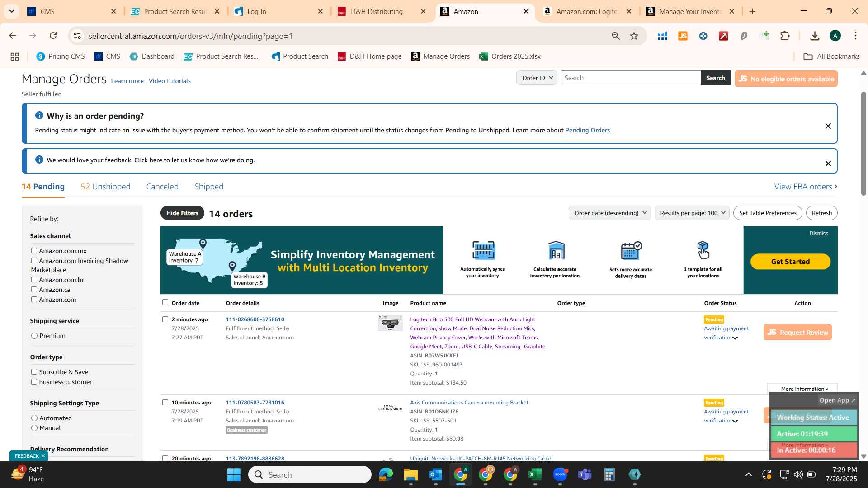Click Get Started on inventory banner
Image resolution: width=868 pixels, height=488 pixels.
(790, 262)
